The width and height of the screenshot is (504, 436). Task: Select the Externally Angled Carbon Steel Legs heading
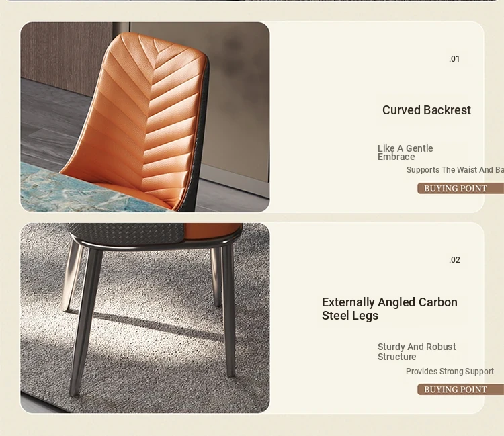click(x=389, y=309)
